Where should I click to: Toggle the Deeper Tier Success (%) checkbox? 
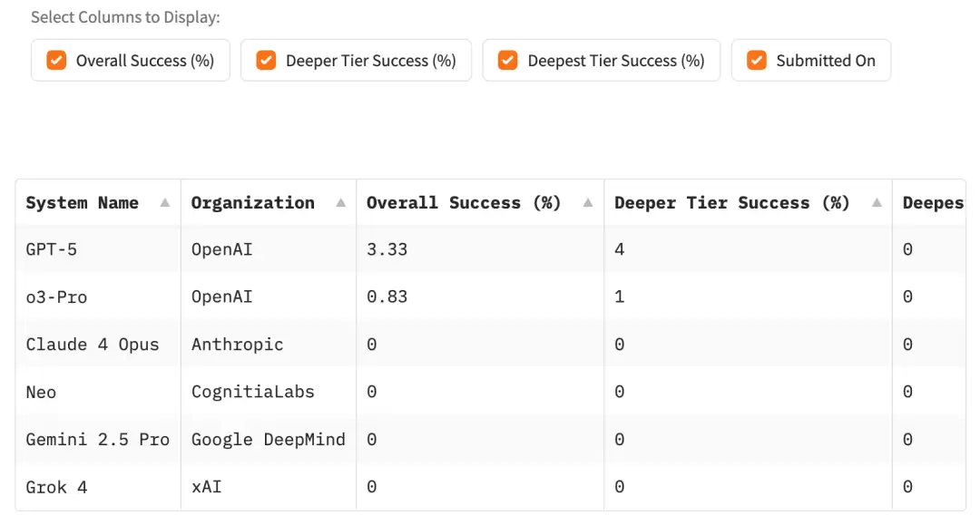(x=266, y=61)
